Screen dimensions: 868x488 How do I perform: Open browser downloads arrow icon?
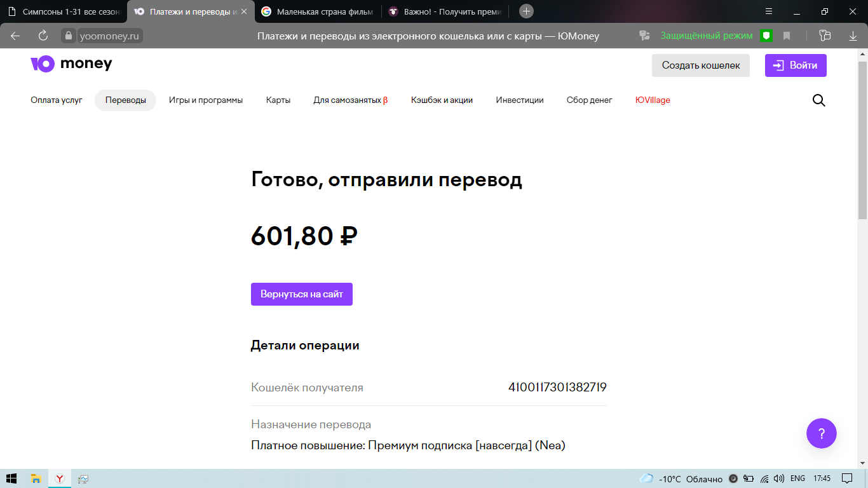point(853,36)
